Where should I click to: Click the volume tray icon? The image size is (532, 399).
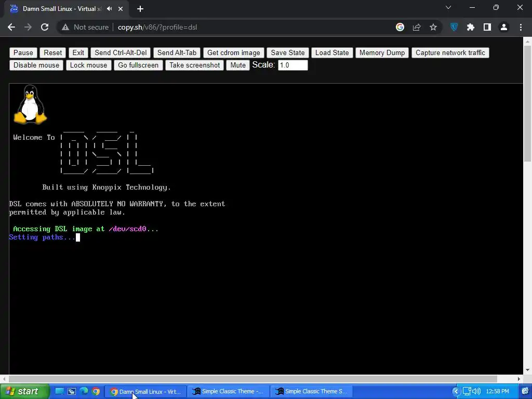coord(476,392)
